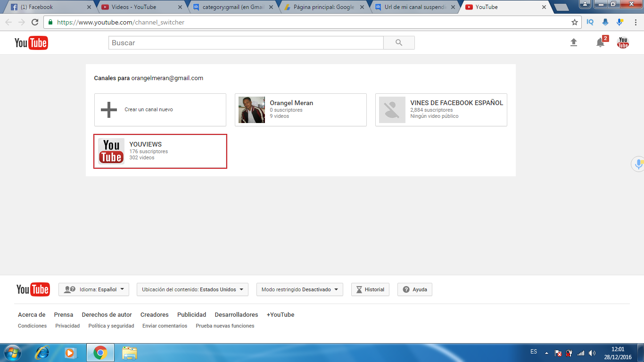Open the Acerca de link
The image size is (644, 362).
point(32,315)
